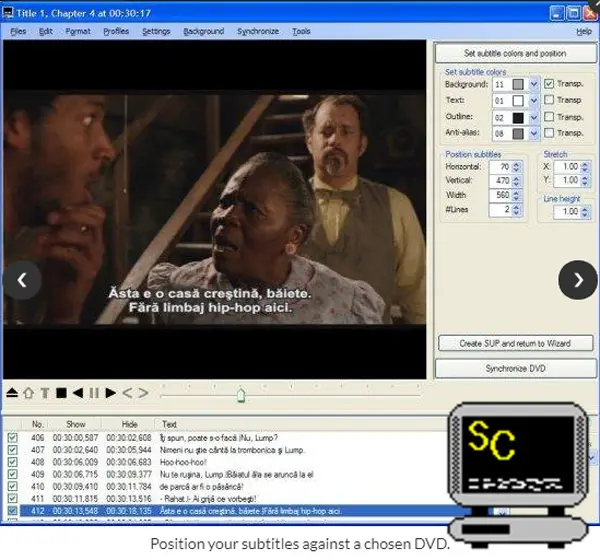Open the Help menu
The image size is (600, 560).
(584, 31)
